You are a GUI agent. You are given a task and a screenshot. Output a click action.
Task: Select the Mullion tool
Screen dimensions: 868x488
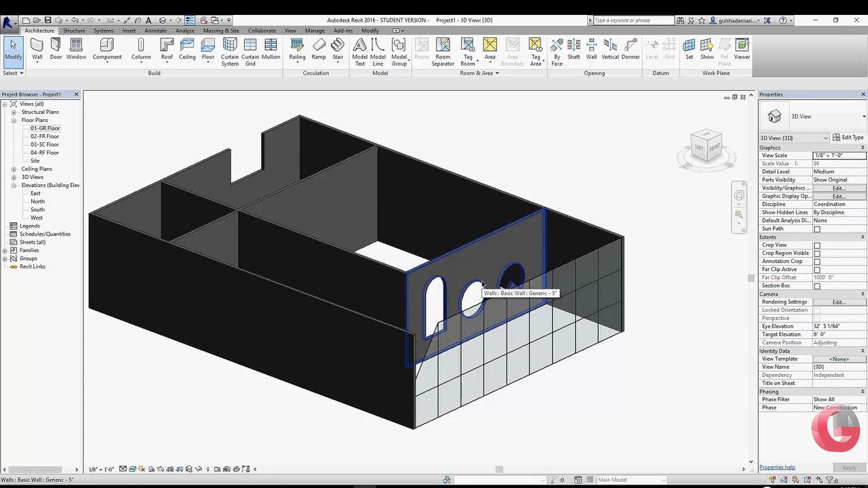(271, 49)
